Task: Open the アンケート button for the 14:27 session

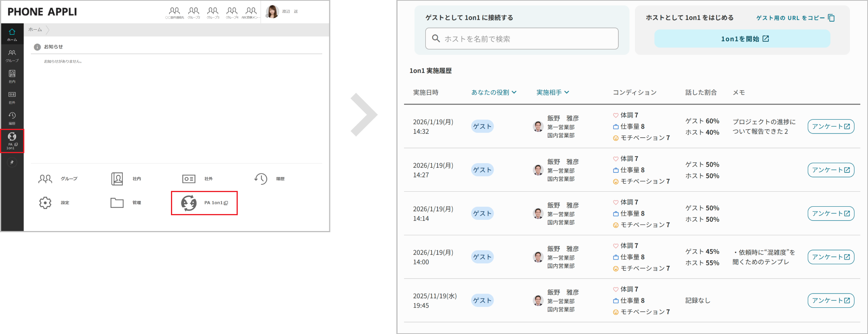Action: [x=831, y=170]
